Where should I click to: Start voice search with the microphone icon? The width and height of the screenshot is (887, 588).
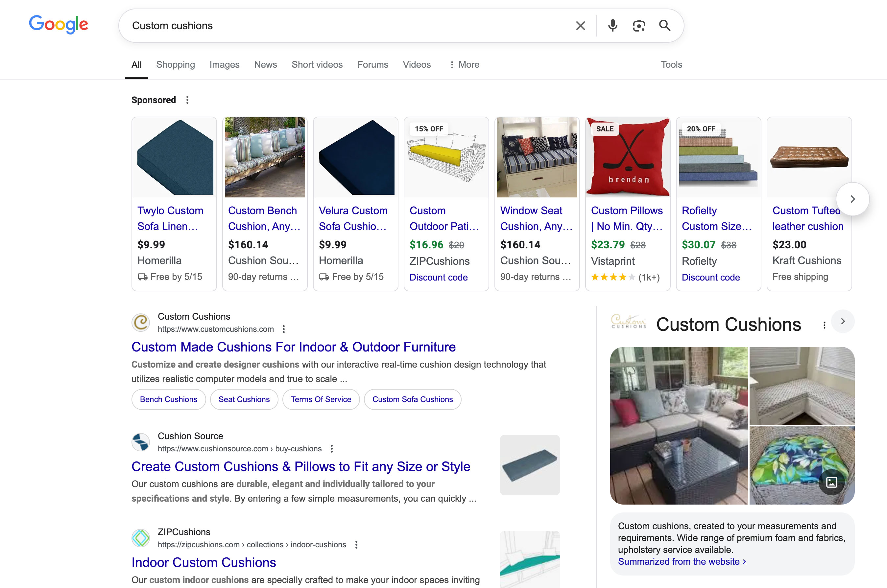pos(612,26)
